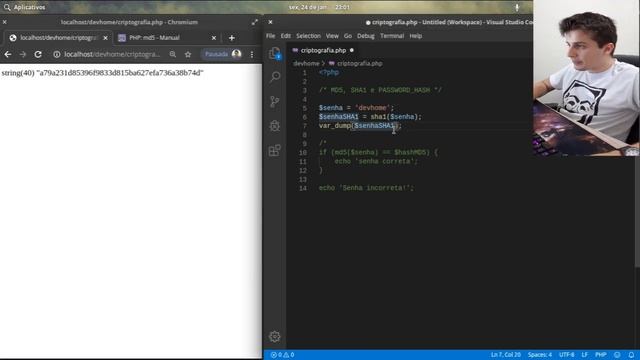Click line 5 with $senha = 'devhome'
Screen dimensions: 640x360
tap(356, 108)
